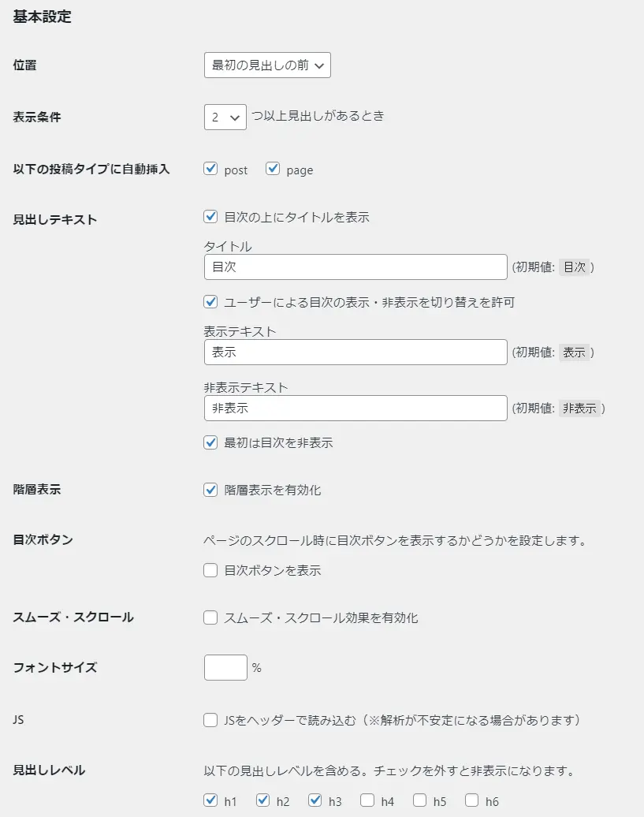Disable 階層表示を有効化 checkbox
The width and height of the screenshot is (644, 817).
(210, 490)
